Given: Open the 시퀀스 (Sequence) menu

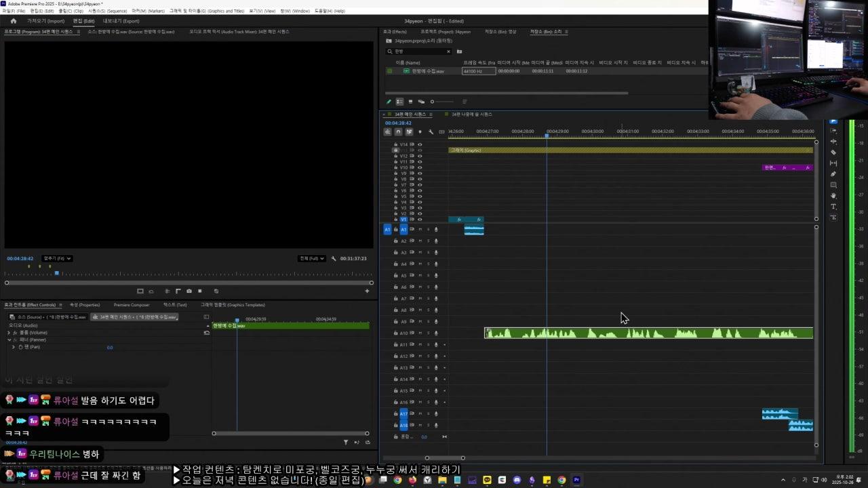Looking at the screenshot, I should click(x=107, y=11).
